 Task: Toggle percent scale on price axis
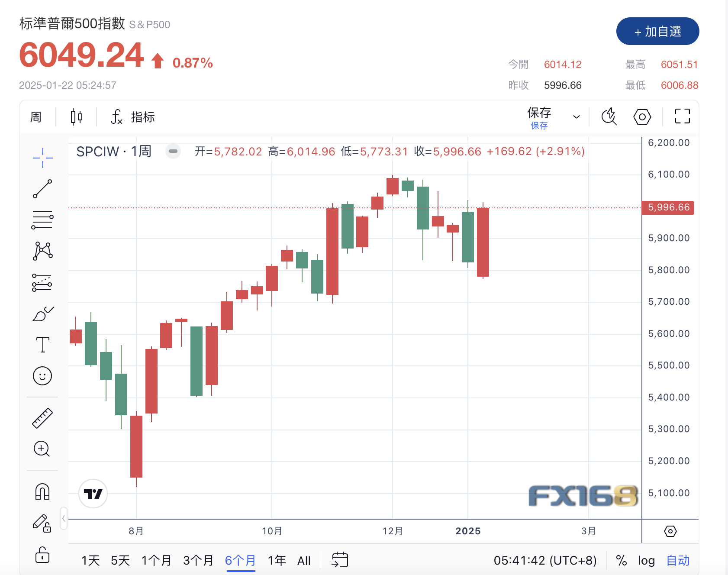(x=622, y=561)
